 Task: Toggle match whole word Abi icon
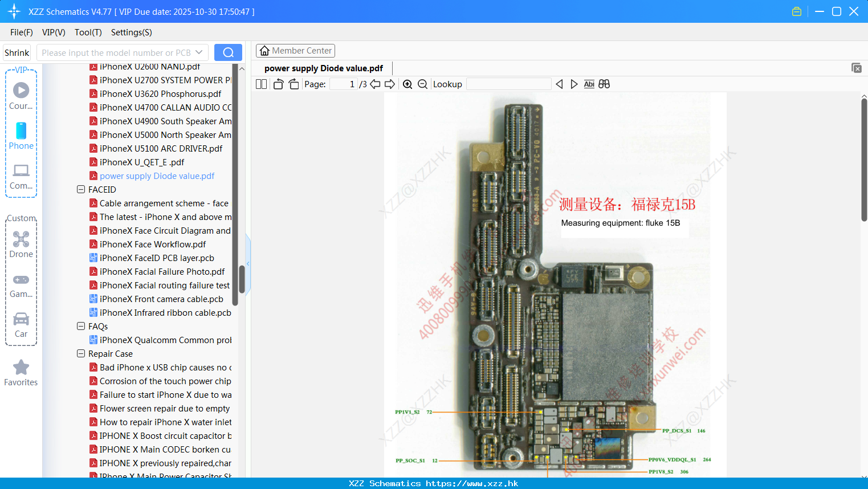589,84
